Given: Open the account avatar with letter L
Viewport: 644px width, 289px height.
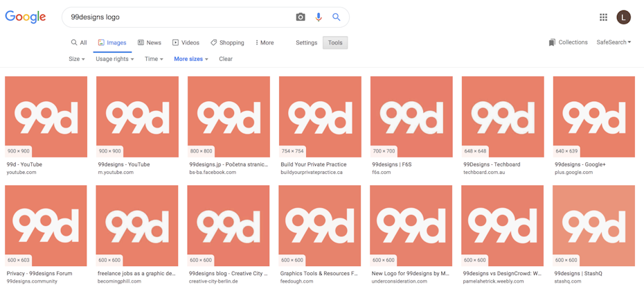Looking at the screenshot, I should click(623, 17).
